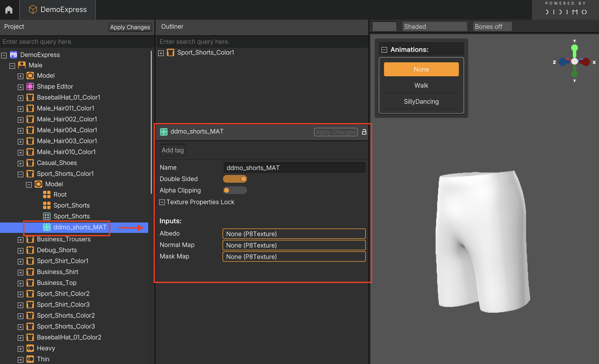Collapse the Animations panel
Screen dimensions: 599x364
tap(384, 50)
